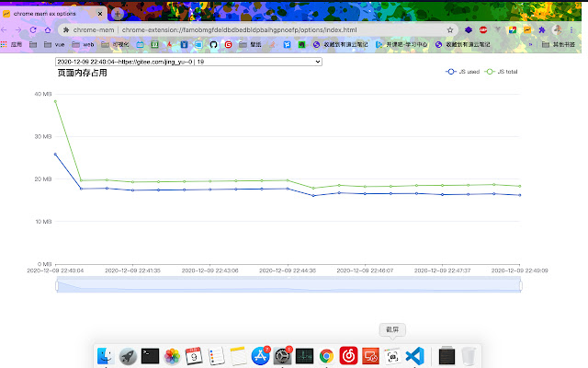Viewport: 588px width, 368px height.
Task: Open NetEase Music from the dock
Action: click(349, 356)
